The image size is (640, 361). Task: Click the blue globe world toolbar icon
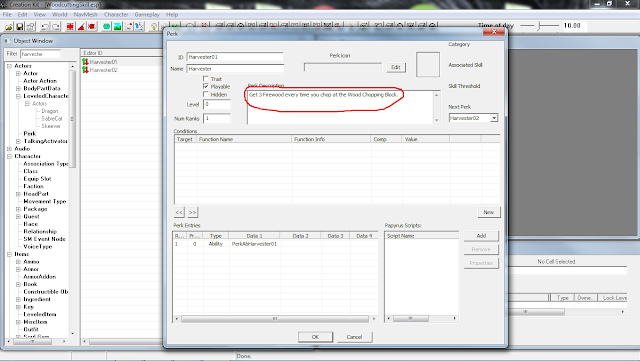point(107,27)
